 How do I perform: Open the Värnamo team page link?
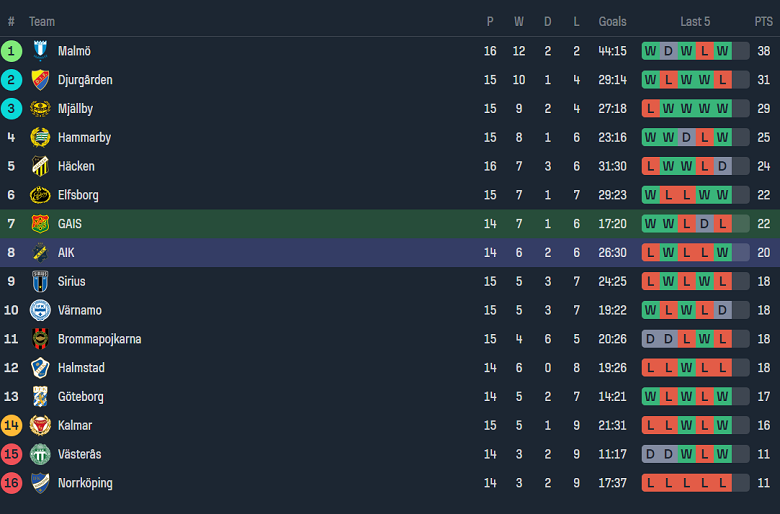point(80,310)
